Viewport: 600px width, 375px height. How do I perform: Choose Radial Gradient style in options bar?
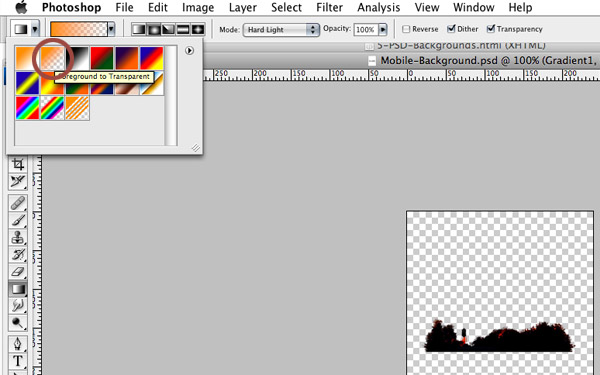[153, 29]
